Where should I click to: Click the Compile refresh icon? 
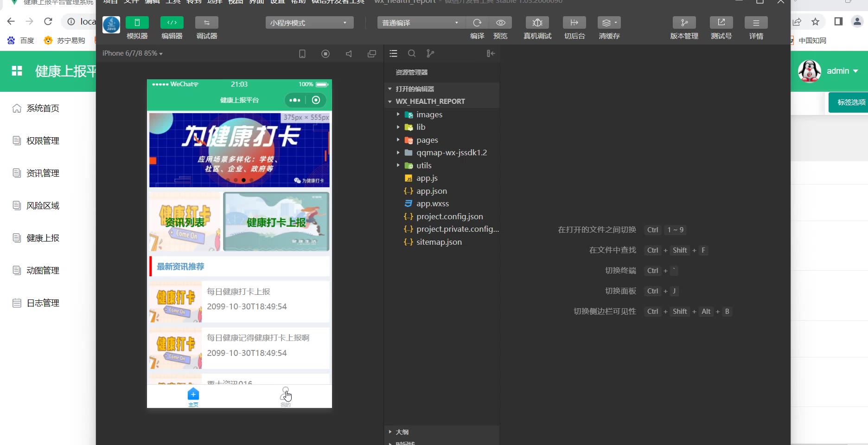click(x=477, y=23)
